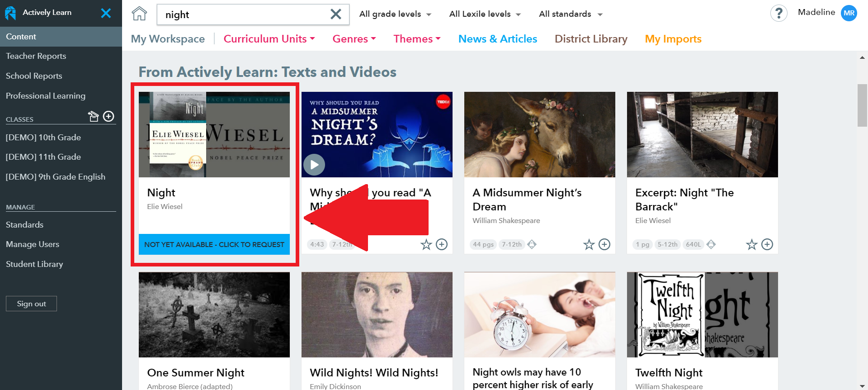Open Excerpt Night The Barrack thumbnail
The image size is (868, 390).
pos(703,134)
